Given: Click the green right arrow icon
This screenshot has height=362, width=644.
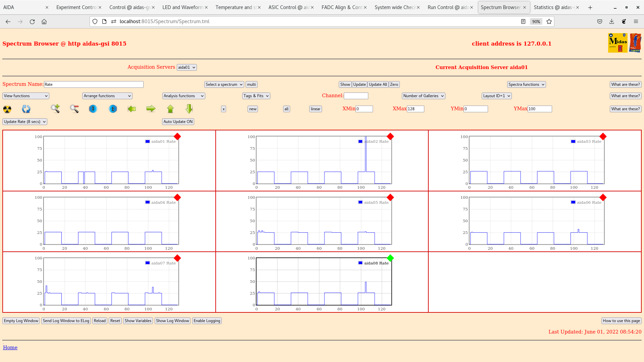Looking at the screenshot, I should pyautogui.click(x=151, y=109).
